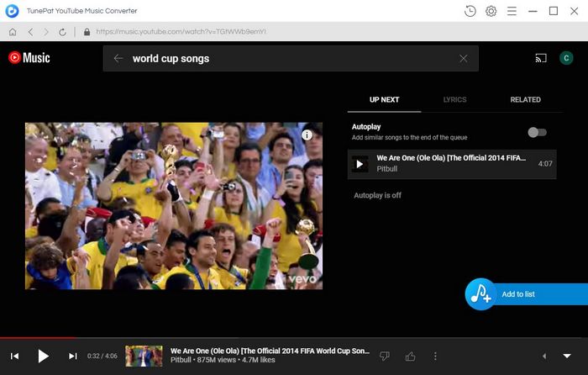
Task: Open the hamburger menu in title bar
Action: [512, 11]
